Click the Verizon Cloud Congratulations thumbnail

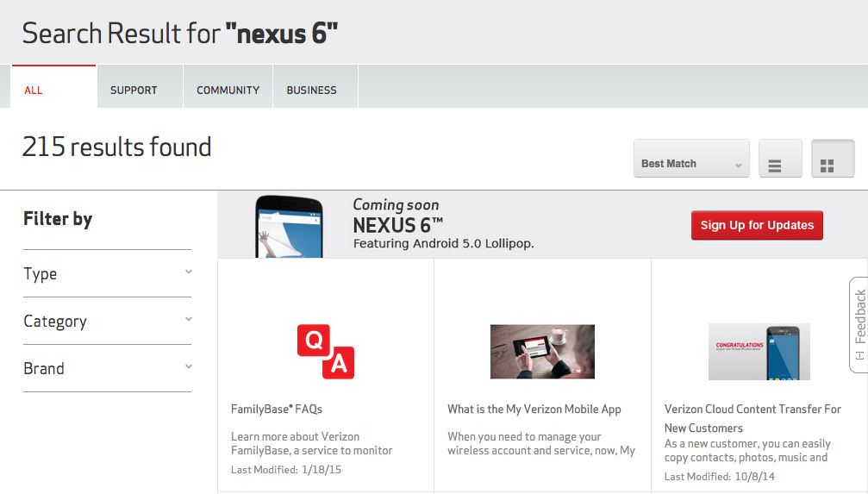pos(759,351)
